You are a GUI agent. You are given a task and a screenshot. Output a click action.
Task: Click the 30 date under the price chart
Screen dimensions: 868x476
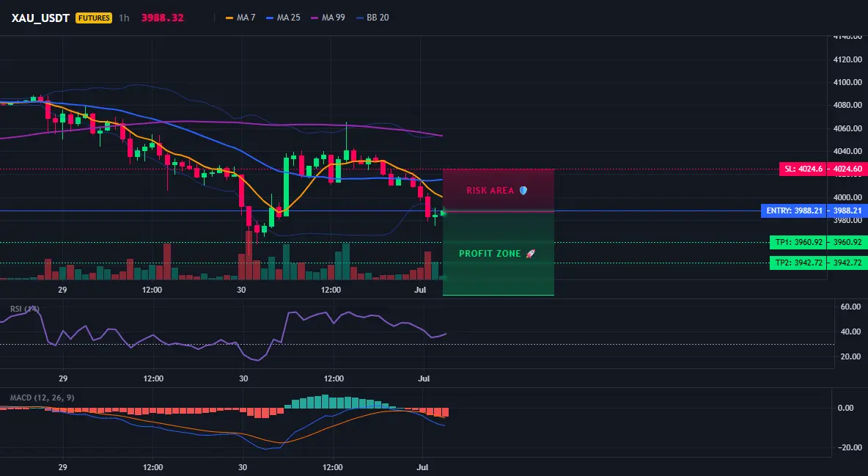click(241, 290)
